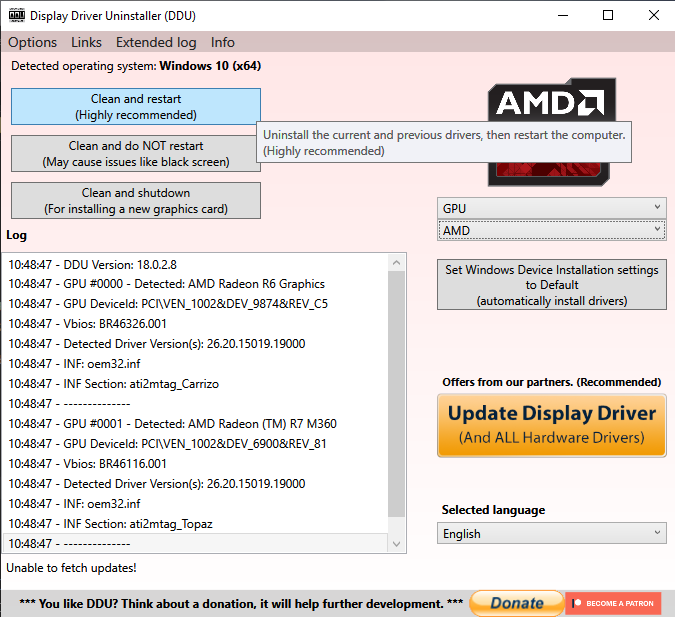Select log line Vbios: BR46326.001
Screen dimensions: 675x617
click(x=195, y=324)
